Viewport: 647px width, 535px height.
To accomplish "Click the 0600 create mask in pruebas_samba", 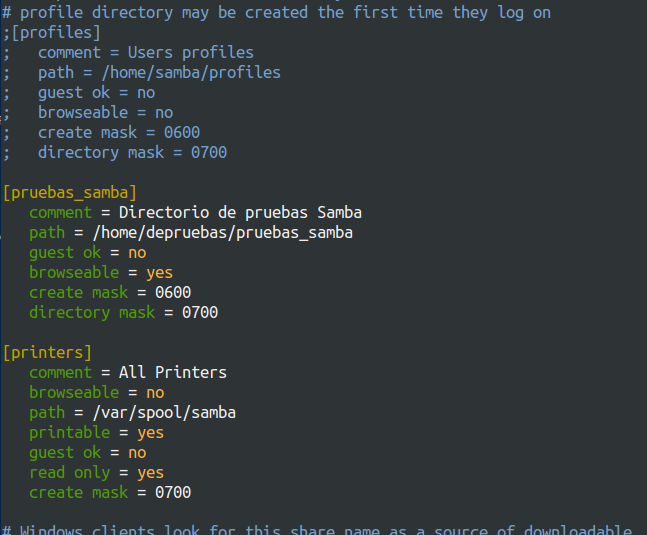I will pyautogui.click(x=173, y=292).
